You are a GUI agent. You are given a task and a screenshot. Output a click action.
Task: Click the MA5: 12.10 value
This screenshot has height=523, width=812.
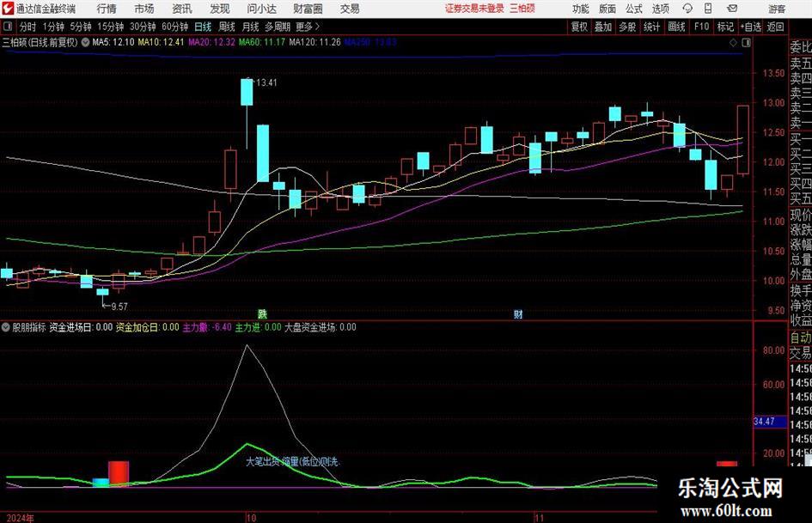point(113,42)
